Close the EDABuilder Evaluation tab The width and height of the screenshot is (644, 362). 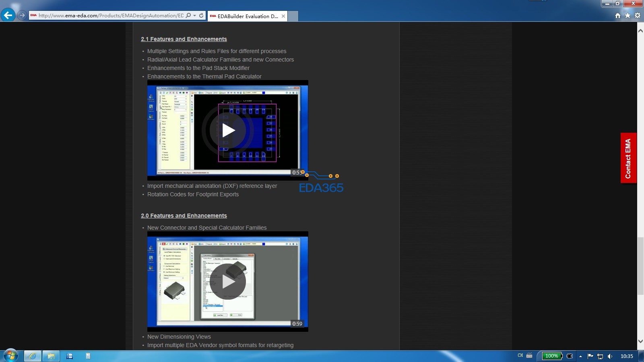(x=283, y=16)
